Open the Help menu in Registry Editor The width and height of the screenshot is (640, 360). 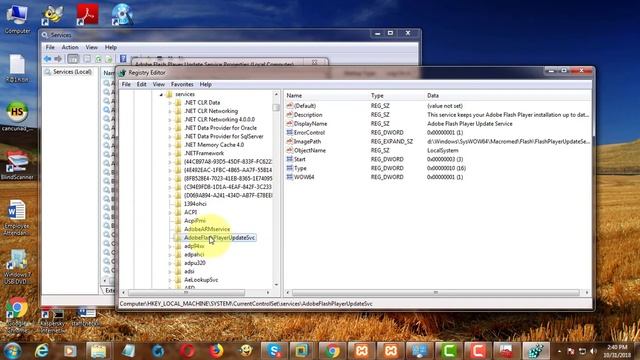coord(205,84)
